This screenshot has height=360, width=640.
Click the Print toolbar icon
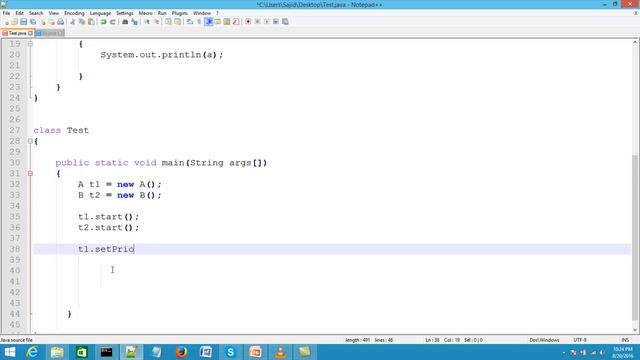[60, 22]
